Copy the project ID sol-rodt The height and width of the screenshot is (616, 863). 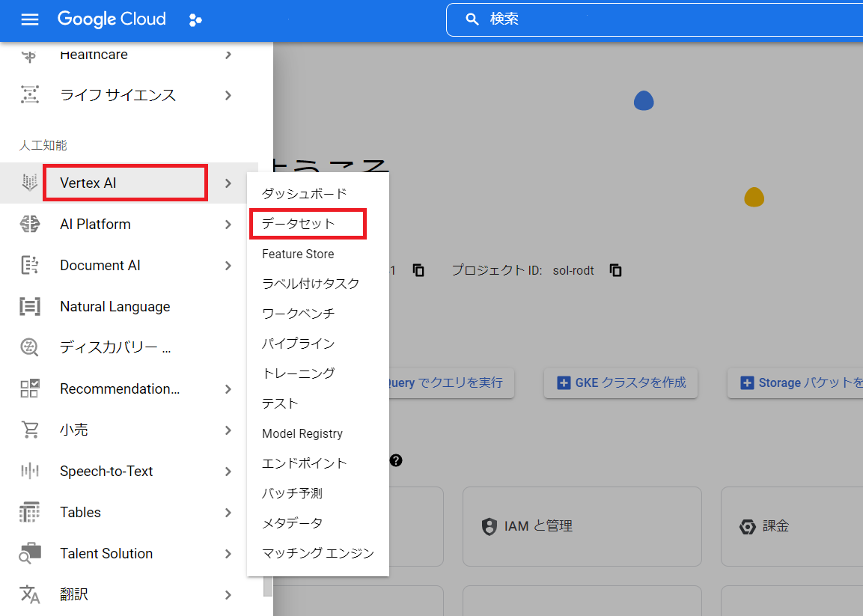point(615,270)
